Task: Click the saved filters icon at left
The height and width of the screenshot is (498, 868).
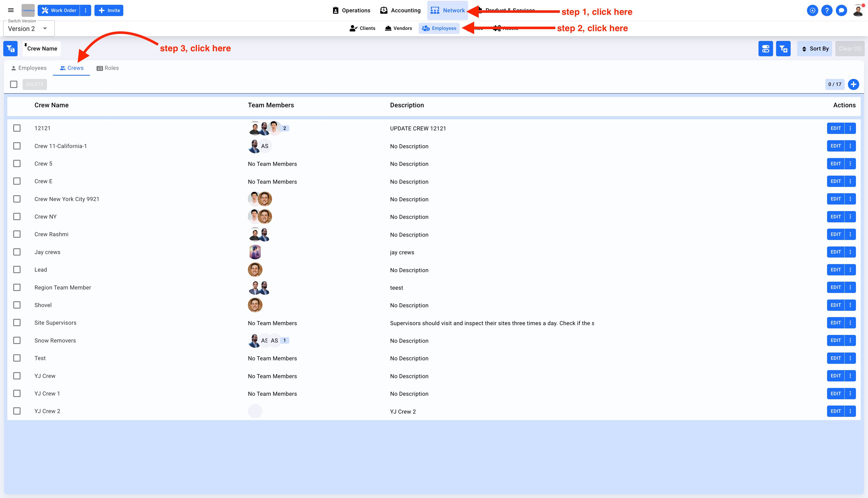Action: (x=10, y=48)
